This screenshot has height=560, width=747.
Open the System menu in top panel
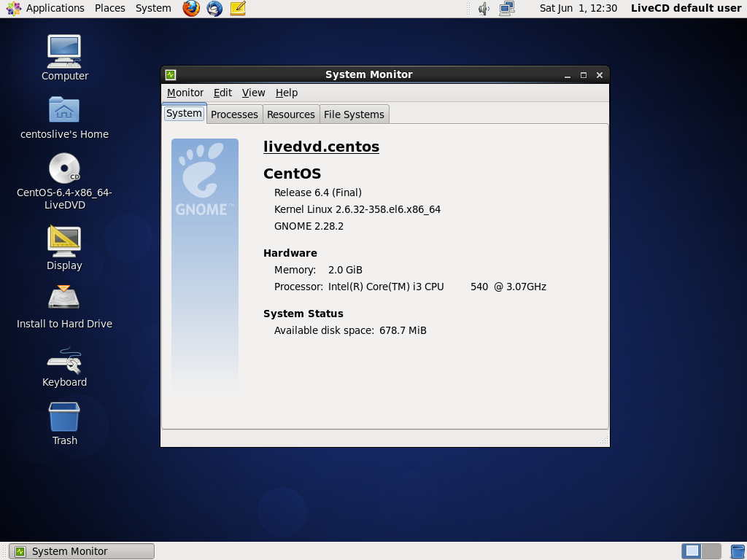tap(153, 8)
